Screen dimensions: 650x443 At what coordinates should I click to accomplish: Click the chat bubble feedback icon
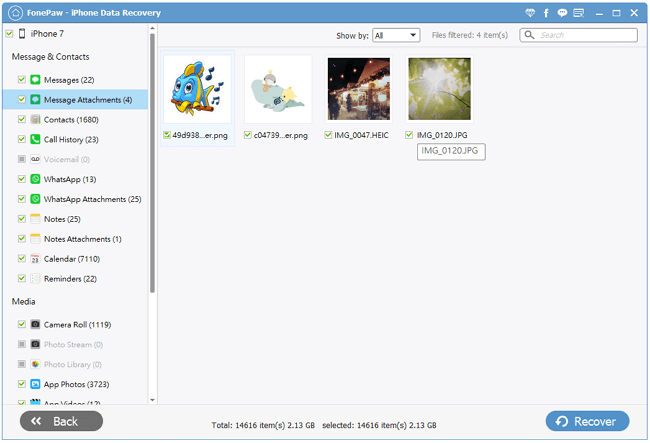(x=591, y=12)
